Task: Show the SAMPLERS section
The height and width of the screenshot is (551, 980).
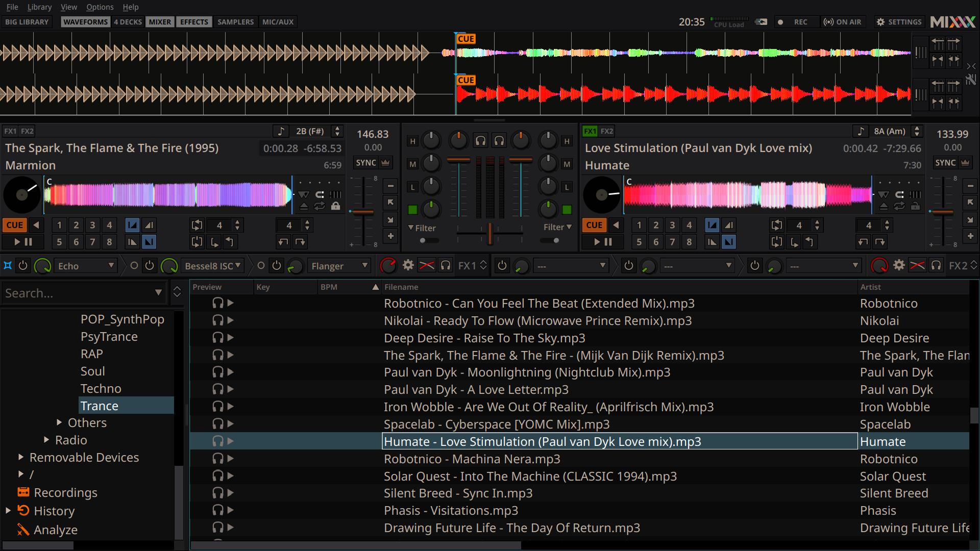Action: coord(235,22)
